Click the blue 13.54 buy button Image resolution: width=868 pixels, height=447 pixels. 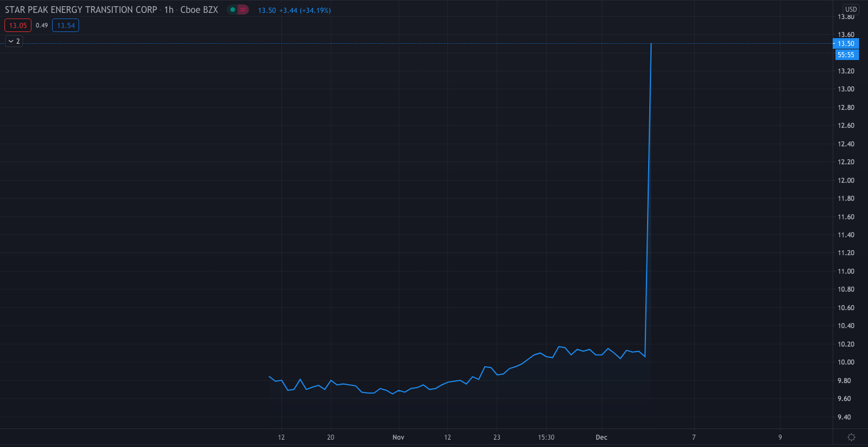(66, 25)
